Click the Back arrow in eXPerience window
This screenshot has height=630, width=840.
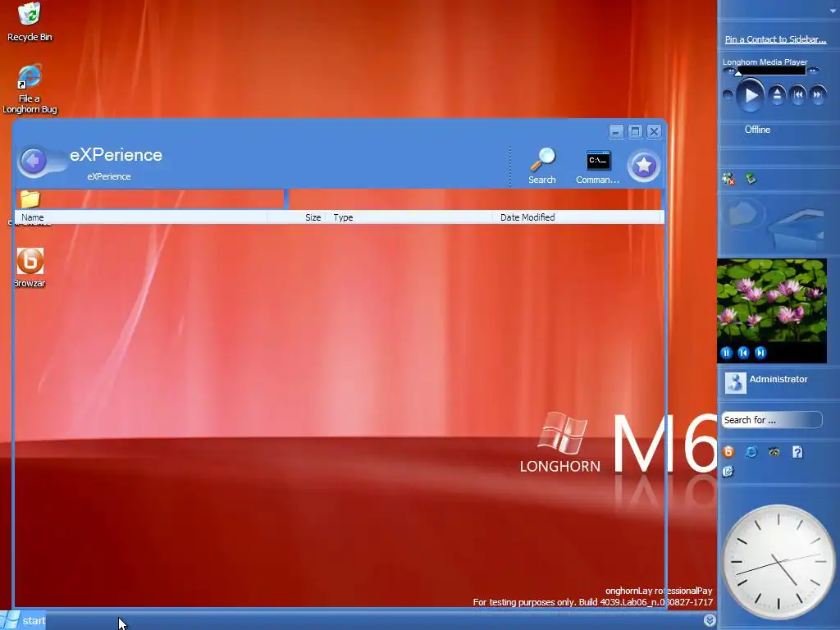pyautogui.click(x=33, y=160)
